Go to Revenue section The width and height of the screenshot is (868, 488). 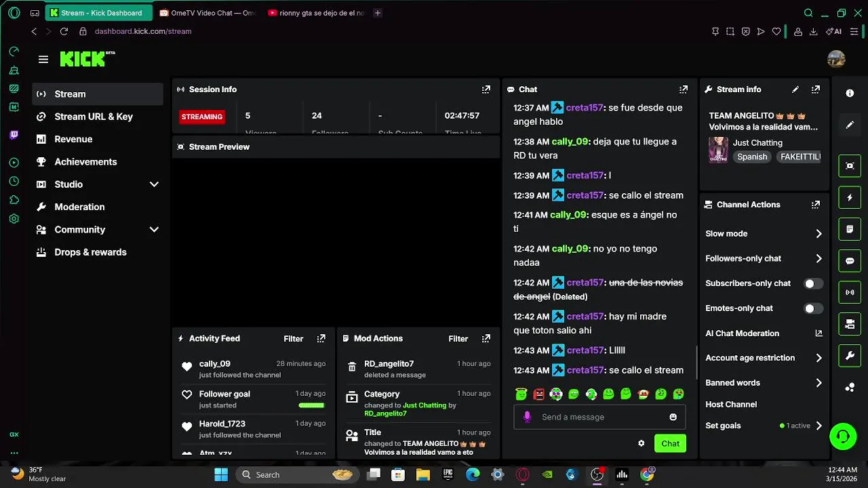tap(98, 139)
